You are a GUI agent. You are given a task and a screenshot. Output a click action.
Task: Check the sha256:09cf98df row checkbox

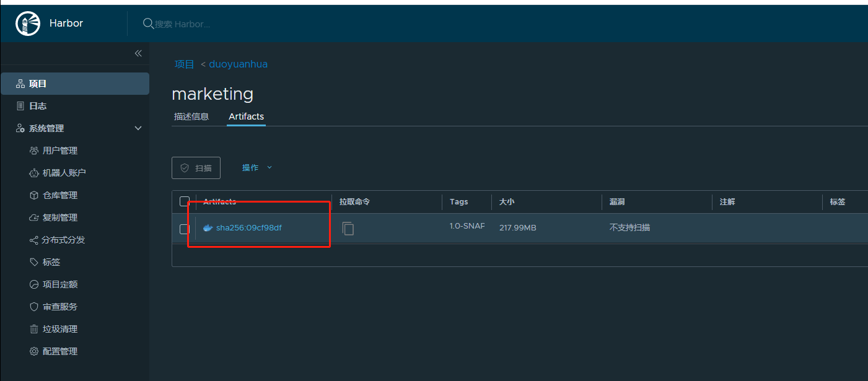(184, 229)
